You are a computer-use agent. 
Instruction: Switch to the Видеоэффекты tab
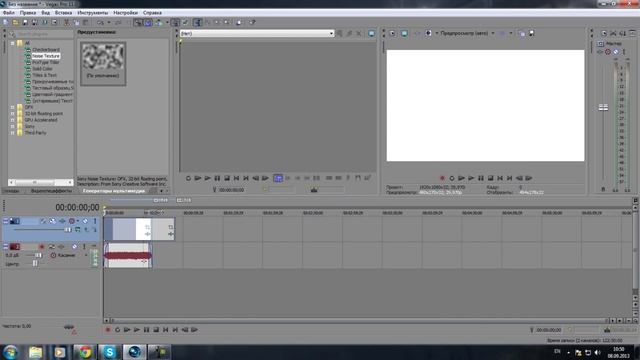51,191
